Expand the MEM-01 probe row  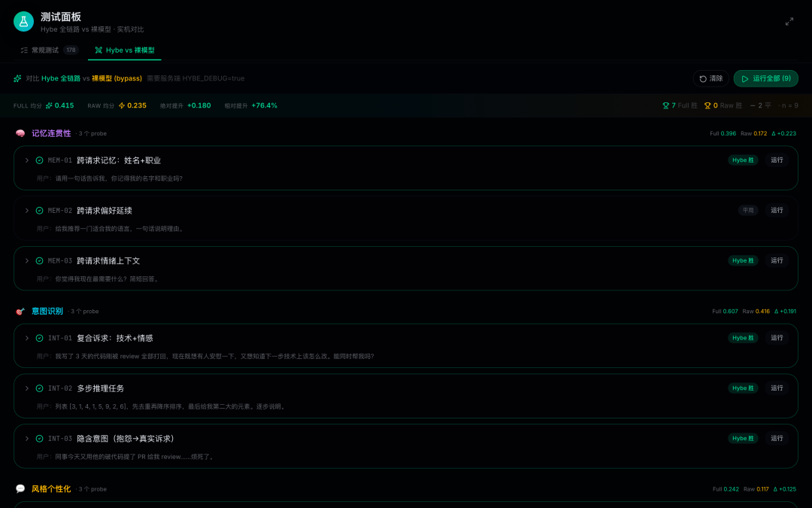pyautogui.click(x=27, y=161)
